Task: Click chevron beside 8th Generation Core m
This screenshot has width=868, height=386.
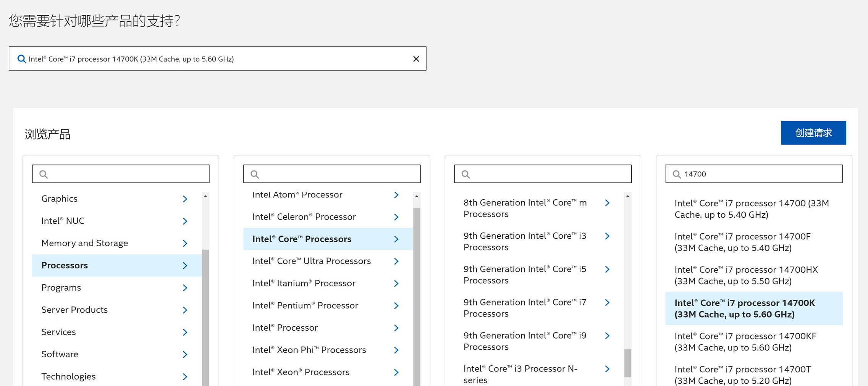Action: tap(608, 203)
